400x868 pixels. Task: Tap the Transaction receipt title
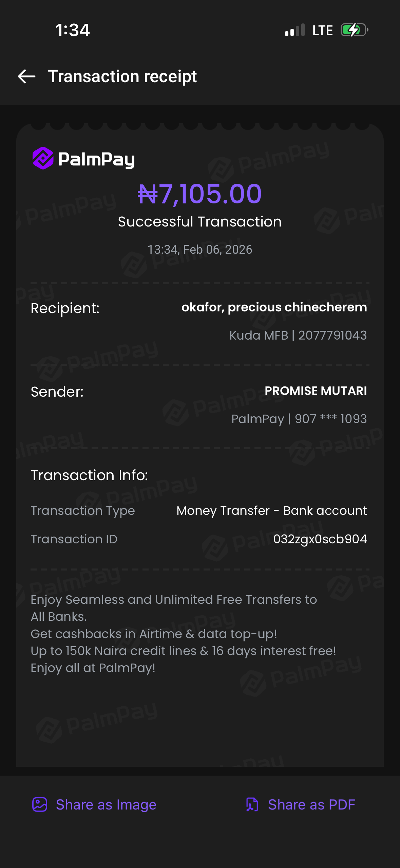(122, 76)
